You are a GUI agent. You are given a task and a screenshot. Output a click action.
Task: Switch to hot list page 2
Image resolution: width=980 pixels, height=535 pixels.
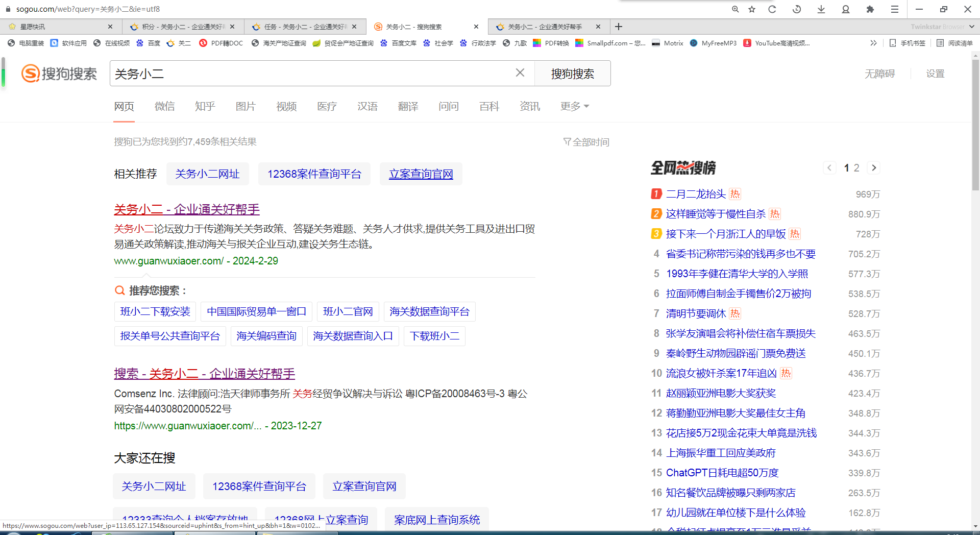point(856,168)
